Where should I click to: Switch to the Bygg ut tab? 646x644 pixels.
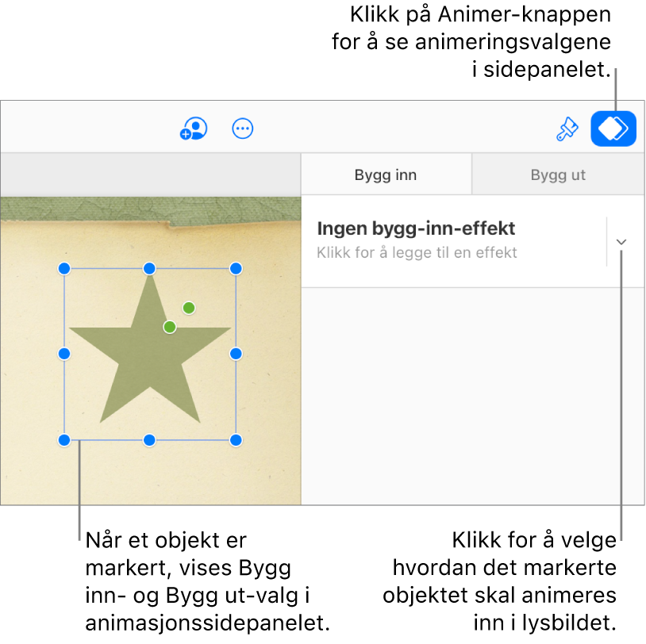click(558, 175)
